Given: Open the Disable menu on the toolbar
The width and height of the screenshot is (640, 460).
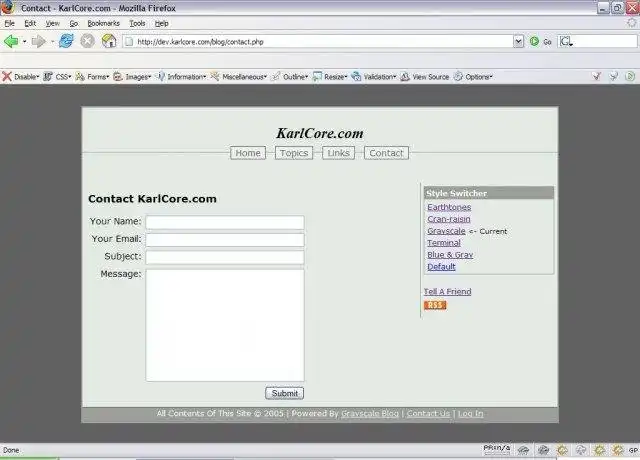Looking at the screenshot, I should [21, 76].
